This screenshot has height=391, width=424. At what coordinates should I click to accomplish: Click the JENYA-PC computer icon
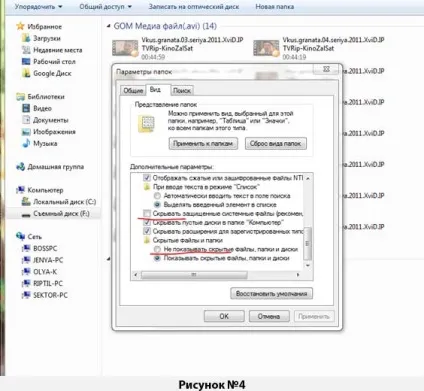[x=26, y=260]
